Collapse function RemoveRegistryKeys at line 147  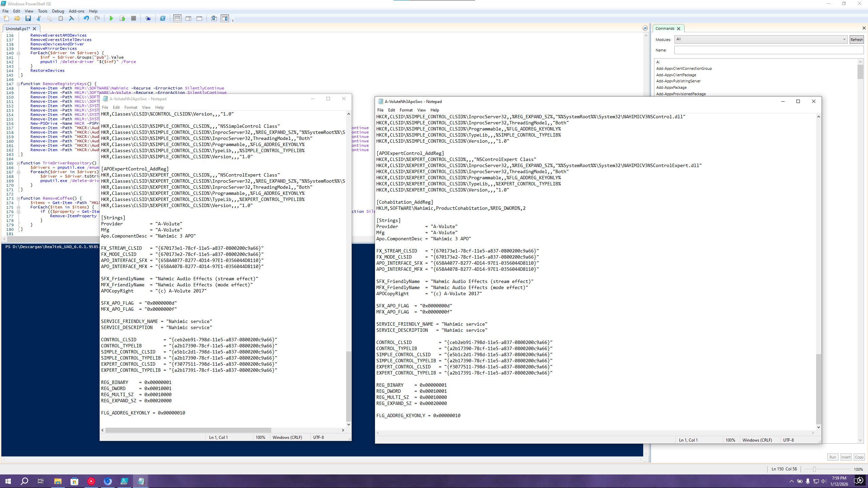(18, 84)
